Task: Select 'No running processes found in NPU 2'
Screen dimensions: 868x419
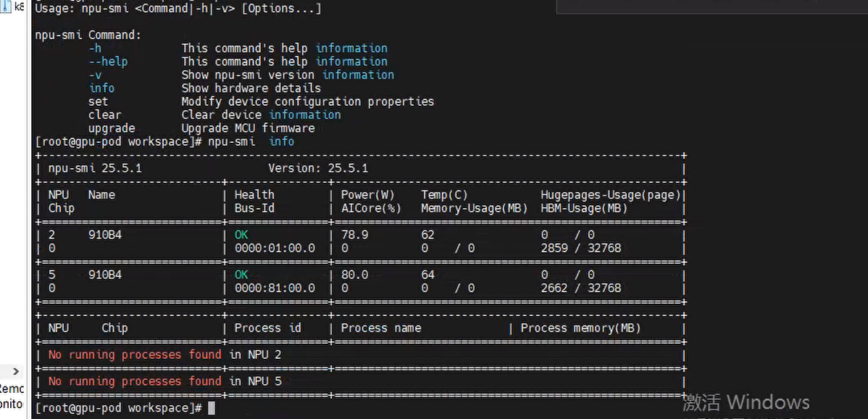Action: [164, 354]
